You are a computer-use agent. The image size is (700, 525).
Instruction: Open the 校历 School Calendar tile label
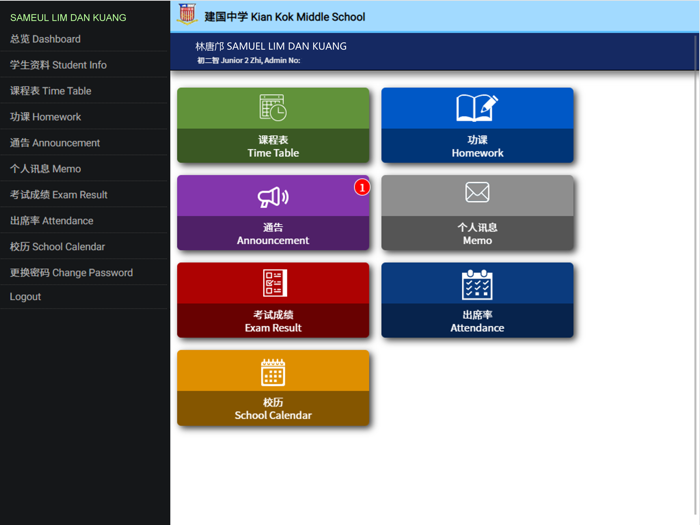tap(273, 409)
